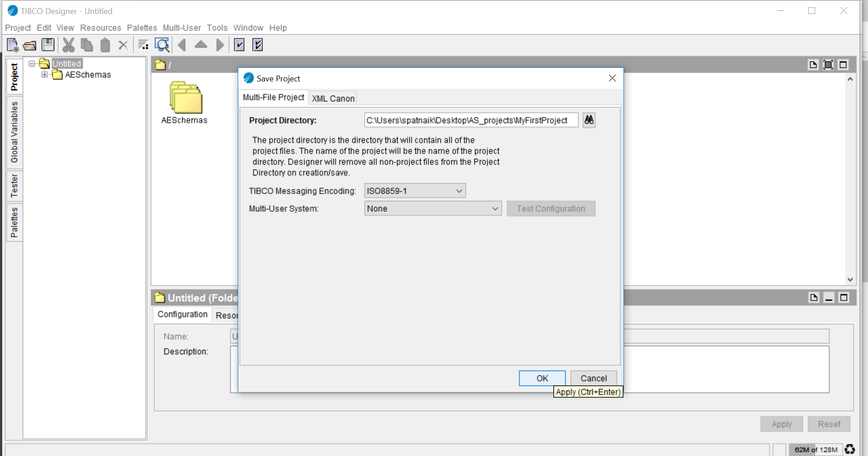The image size is (868, 456).
Task: Switch to the Global Variables side tab
Action: coord(14,132)
